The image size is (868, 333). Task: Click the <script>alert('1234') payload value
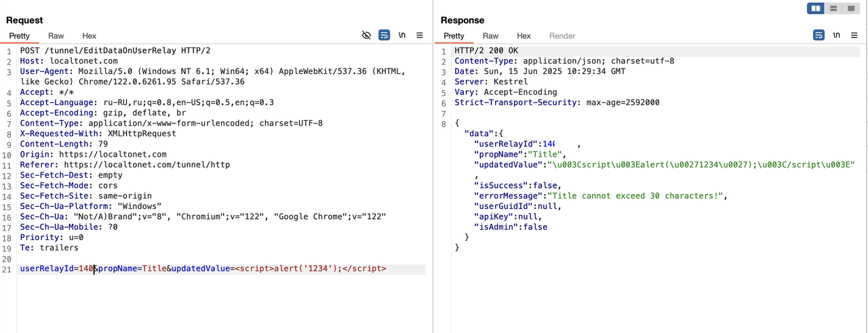pyautogui.click(x=311, y=269)
